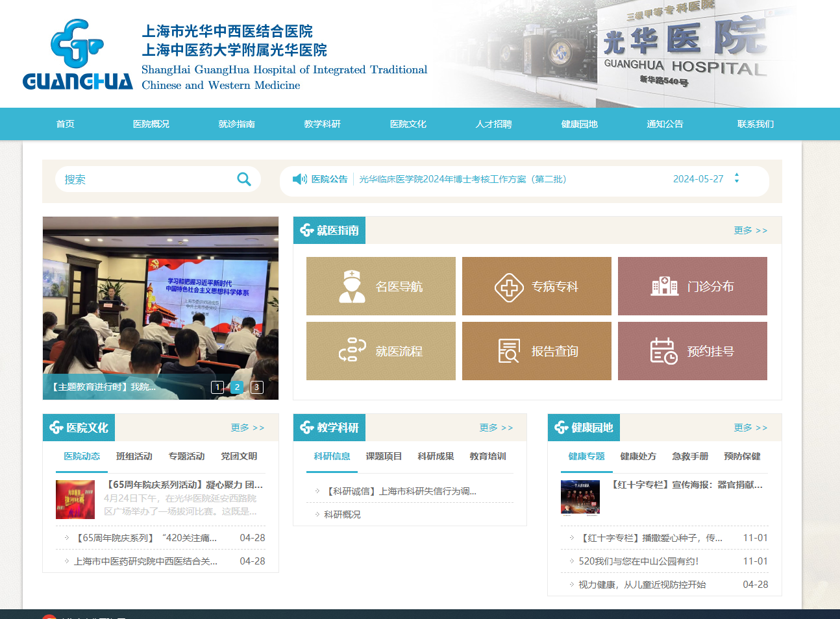
Task: Click the 就医流程 flow icon
Action: (x=352, y=350)
